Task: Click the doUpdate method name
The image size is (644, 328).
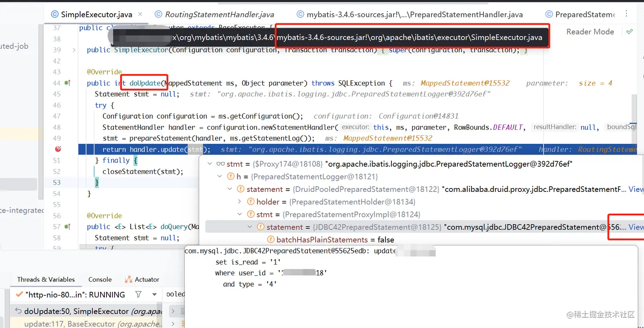Action: point(146,83)
